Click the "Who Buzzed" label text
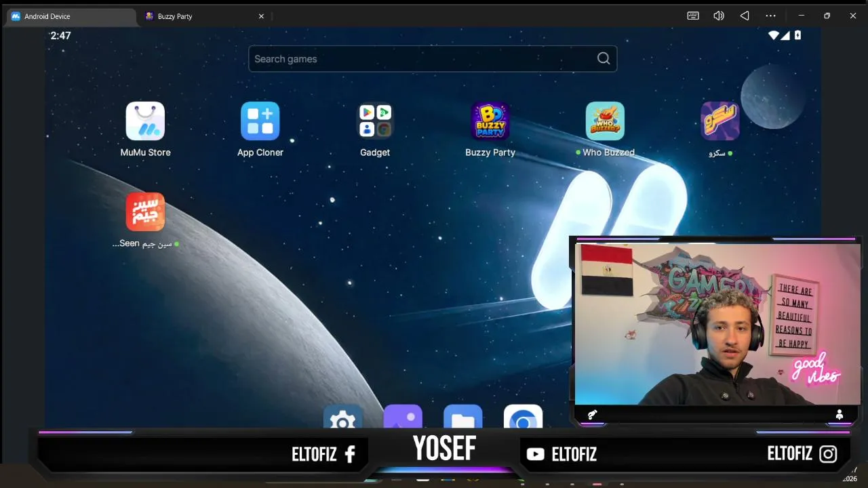 [608, 152]
